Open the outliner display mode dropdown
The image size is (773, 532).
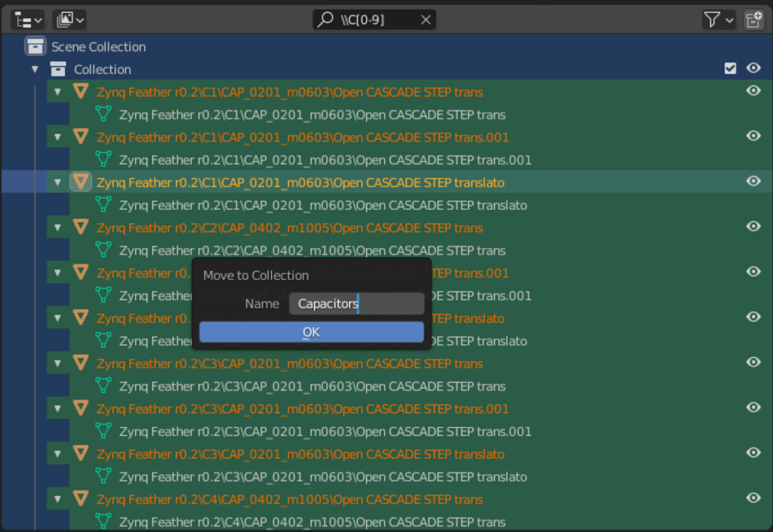[69, 20]
